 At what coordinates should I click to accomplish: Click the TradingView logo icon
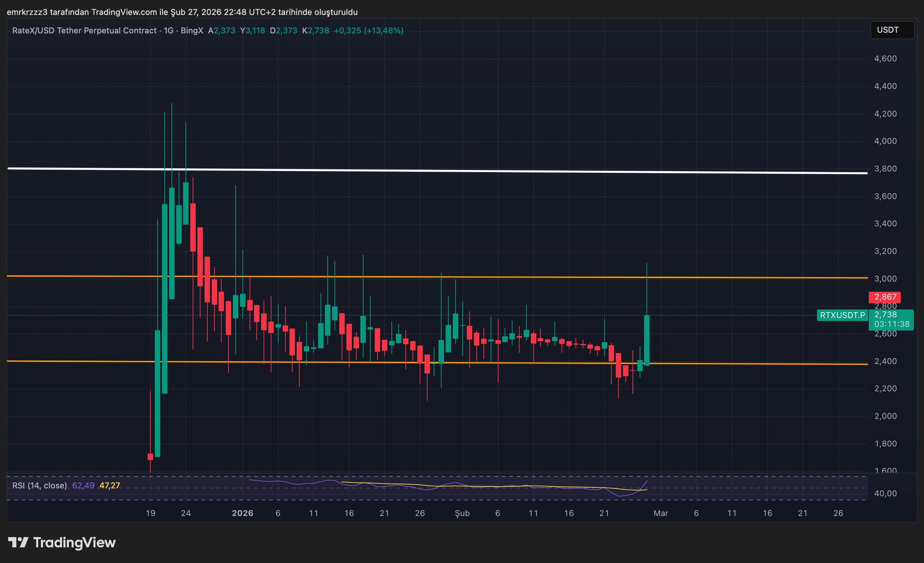coord(19,542)
